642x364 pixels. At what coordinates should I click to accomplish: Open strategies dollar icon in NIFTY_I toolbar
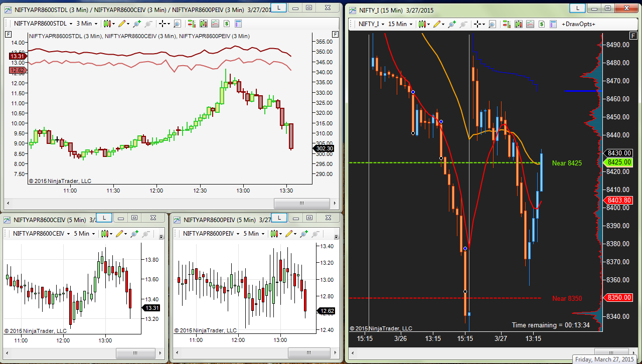(542, 24)
